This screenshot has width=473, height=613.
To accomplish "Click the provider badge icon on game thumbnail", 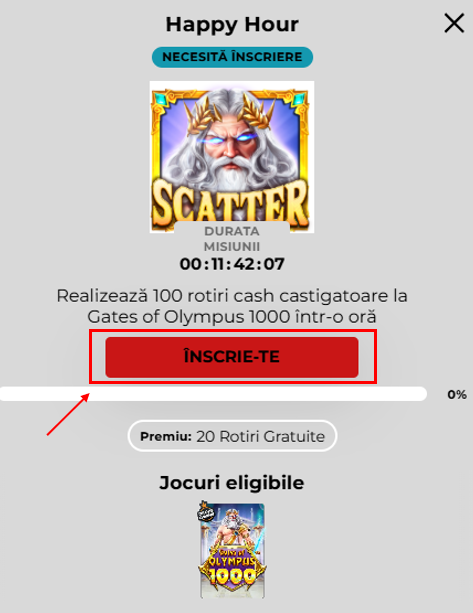I will click(x=206, y=511).
